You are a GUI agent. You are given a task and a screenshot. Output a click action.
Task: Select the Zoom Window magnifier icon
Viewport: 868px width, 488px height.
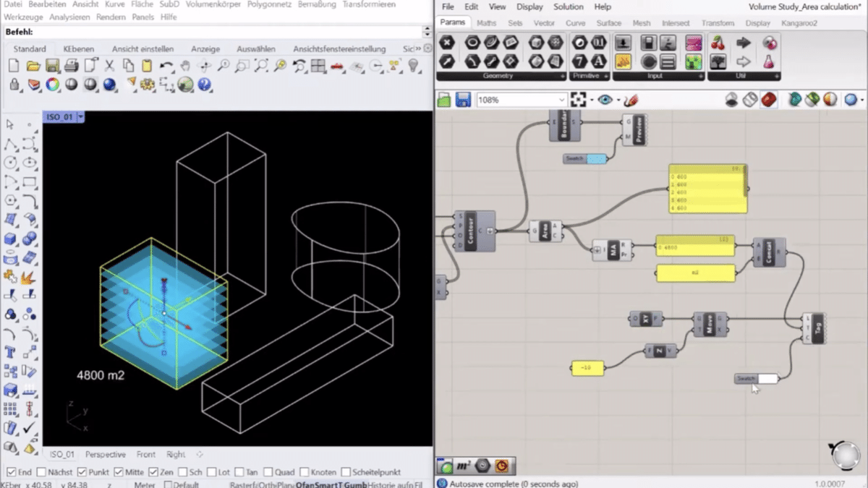click(x=242, y=66)
